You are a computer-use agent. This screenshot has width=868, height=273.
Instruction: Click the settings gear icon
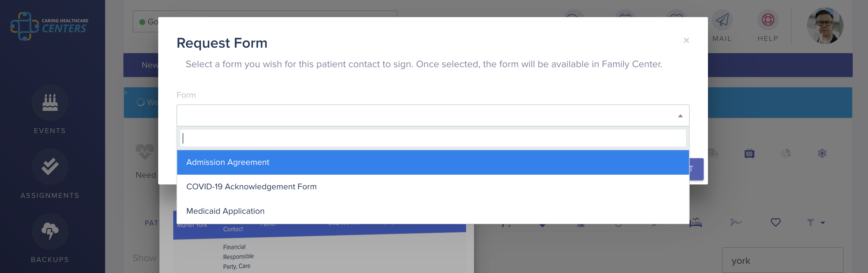point(822,153)
